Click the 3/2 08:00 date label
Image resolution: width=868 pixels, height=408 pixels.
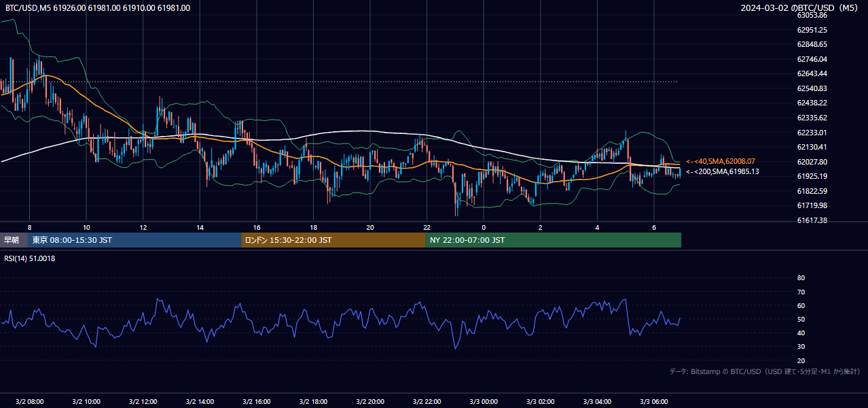click(x=29, y=401)
